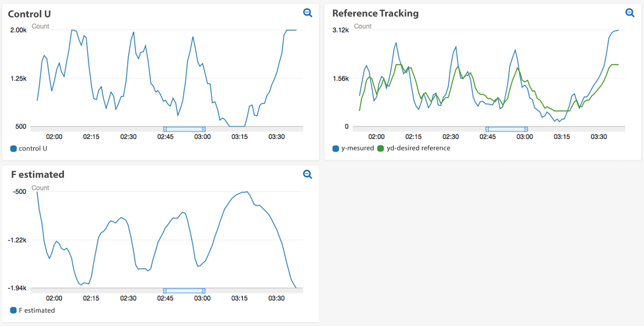The height and width of the screenshot is (326, 644).
Task: Click Count axis label in F estimated
Action: click(x=40, y=188)
